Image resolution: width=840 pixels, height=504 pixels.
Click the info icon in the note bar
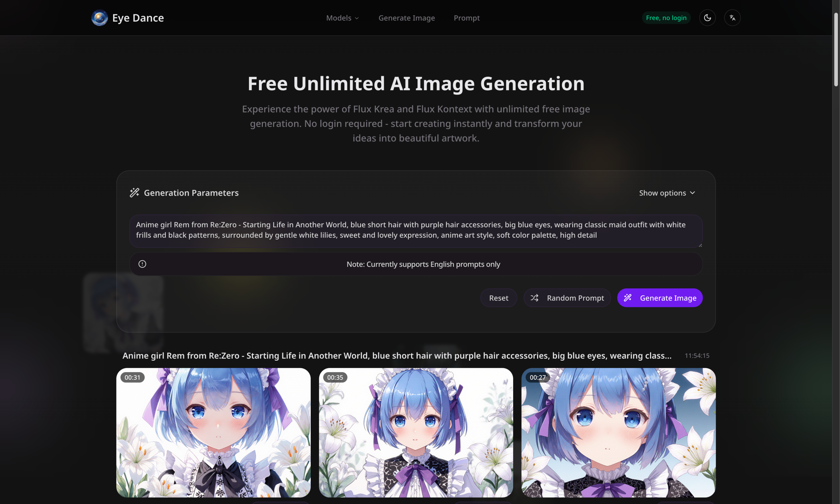(142, 264)
